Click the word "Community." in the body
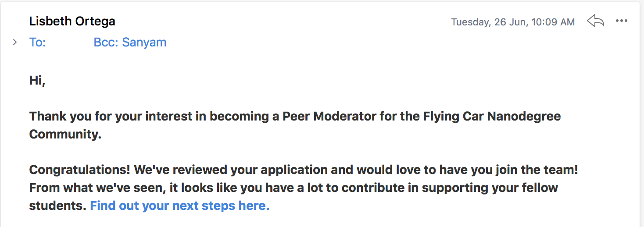This screenshot has width=644, height=227. tap(65, 134)
